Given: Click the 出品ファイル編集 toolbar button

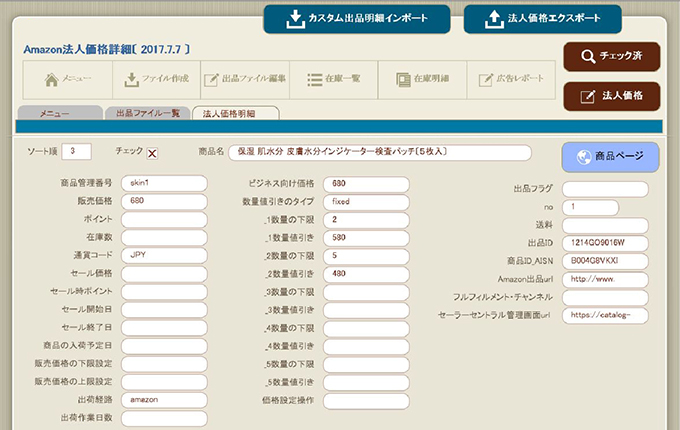Looking at the screenshot, I should [245, 80].
